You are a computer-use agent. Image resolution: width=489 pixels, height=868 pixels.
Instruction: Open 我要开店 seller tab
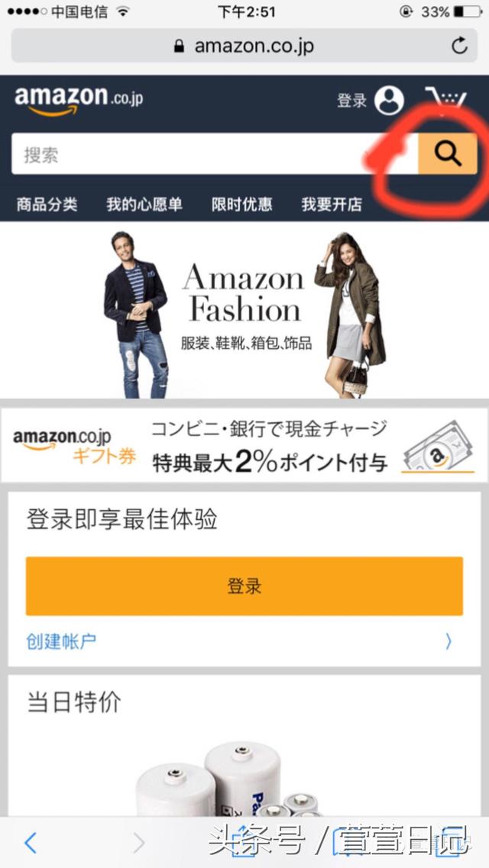tap(332, 205)
